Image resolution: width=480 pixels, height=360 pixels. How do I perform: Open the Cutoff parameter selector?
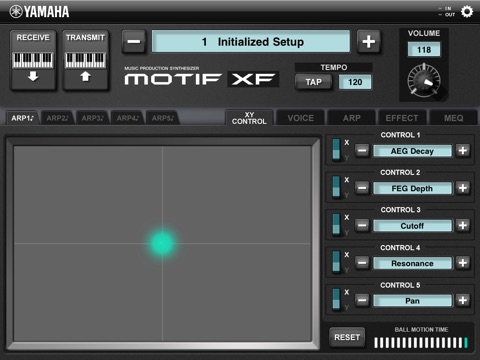(412, 226)
